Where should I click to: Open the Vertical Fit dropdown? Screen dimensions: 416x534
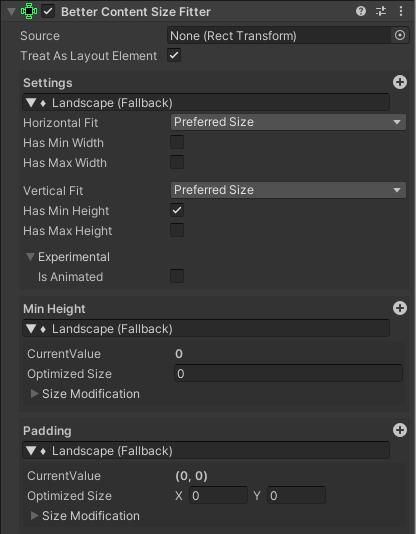[288, 190]
